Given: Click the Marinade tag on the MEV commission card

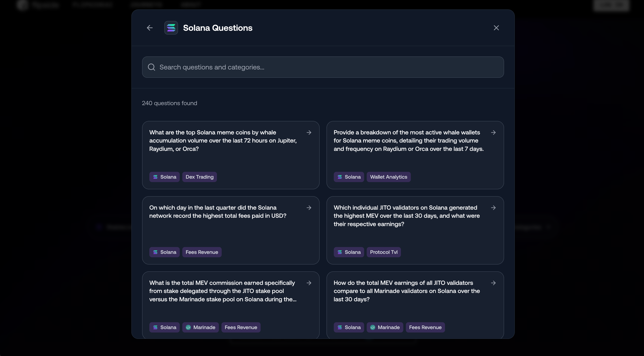Looking at the screenshot, I should [200, 327].
